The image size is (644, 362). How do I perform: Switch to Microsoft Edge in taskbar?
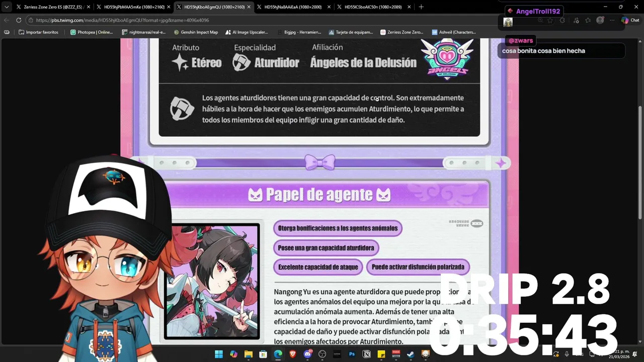click(x=278, y=354)
